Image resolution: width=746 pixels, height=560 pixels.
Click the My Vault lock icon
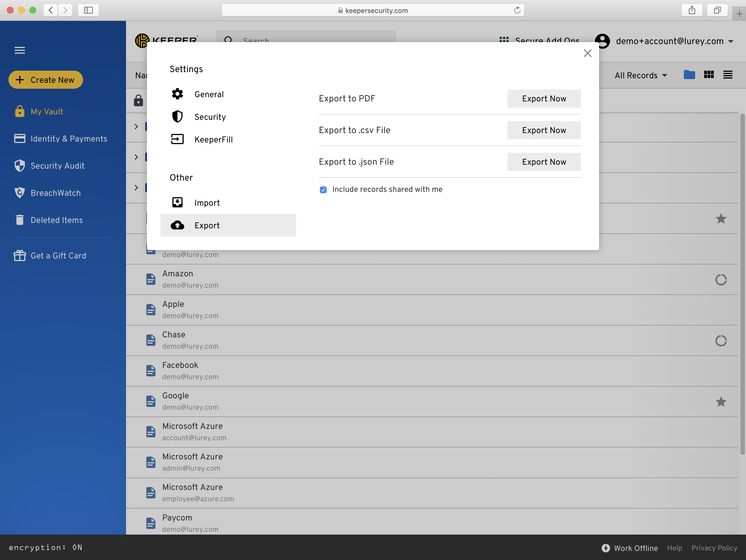[x=19, y=111]
